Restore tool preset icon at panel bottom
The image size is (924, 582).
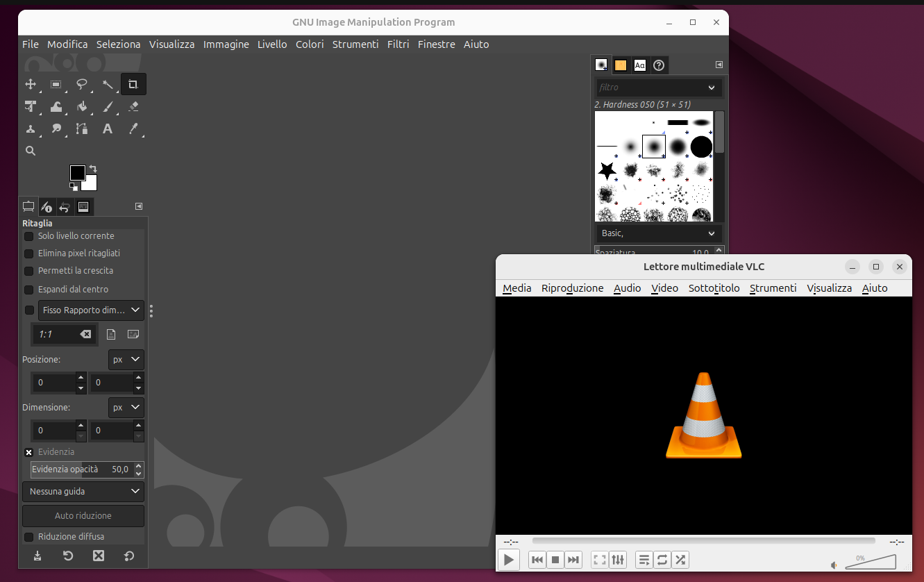click(x=68, y=556)
